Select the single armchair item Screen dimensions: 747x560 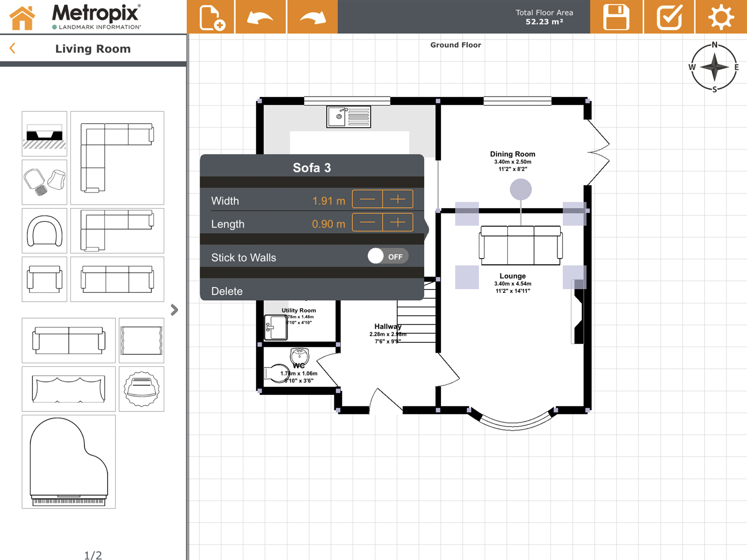point(44,279)
